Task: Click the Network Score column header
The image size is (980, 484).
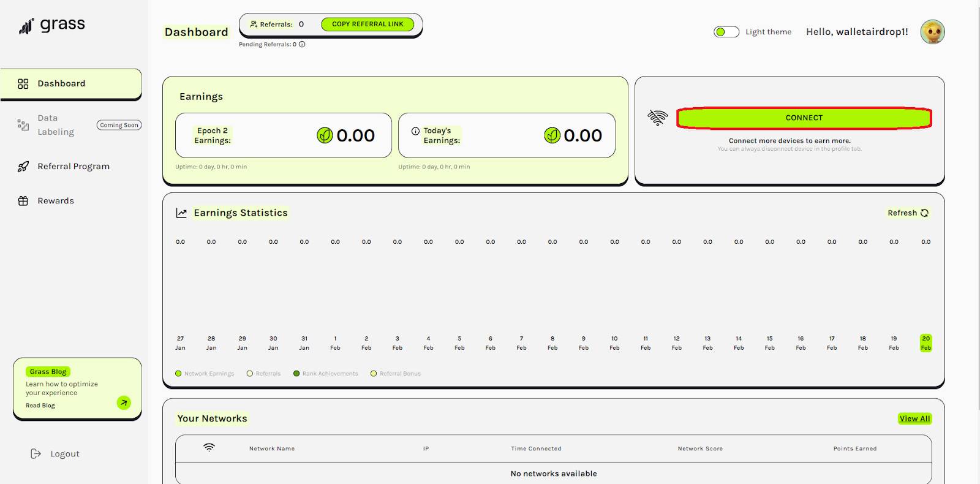Action: [x=700, y=449]
